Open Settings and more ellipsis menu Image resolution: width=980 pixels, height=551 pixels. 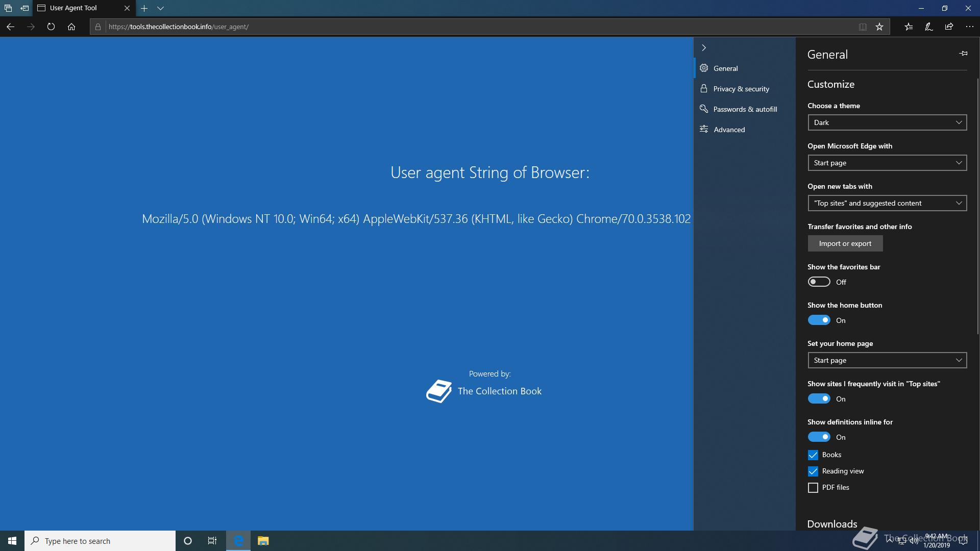tap(970, 27)
